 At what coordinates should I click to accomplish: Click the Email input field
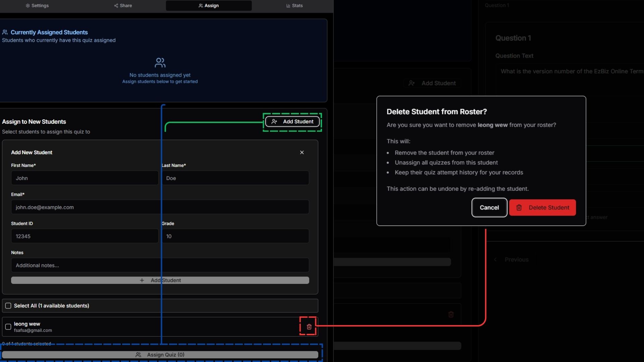[160, 207]
